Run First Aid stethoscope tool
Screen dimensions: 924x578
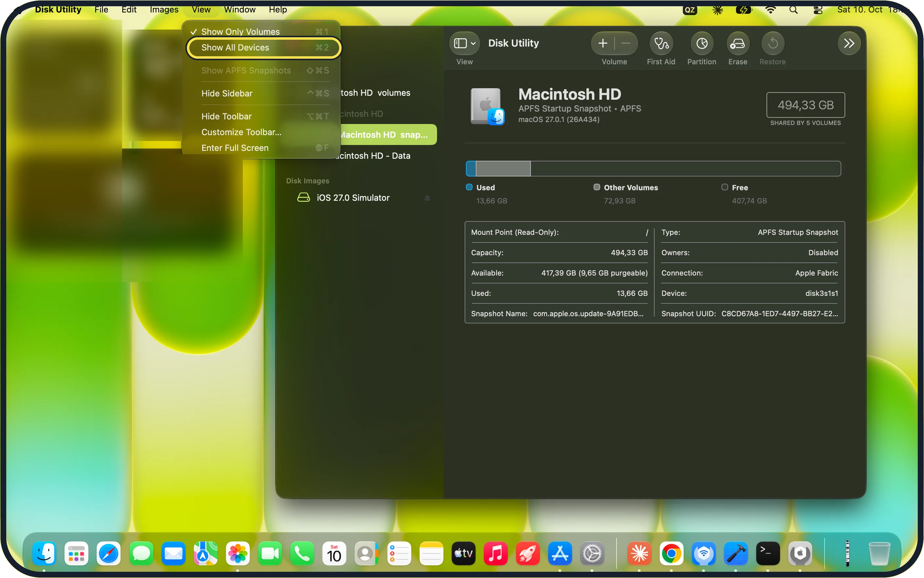coord(661,44)
